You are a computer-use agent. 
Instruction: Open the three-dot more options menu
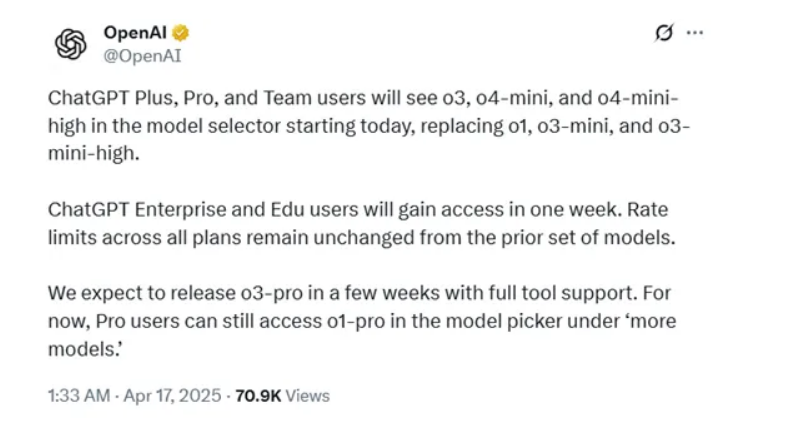pos(695,33)
